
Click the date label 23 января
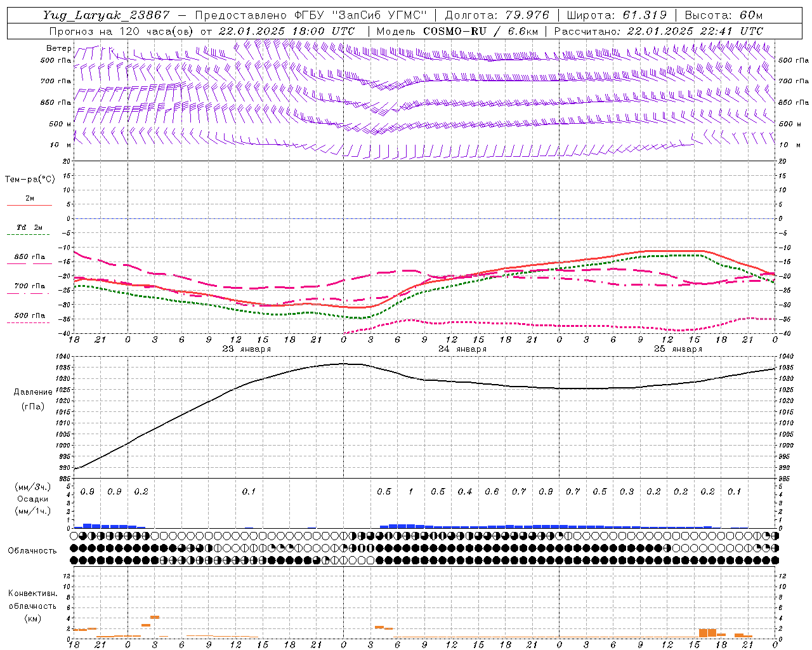pos(247,349)
